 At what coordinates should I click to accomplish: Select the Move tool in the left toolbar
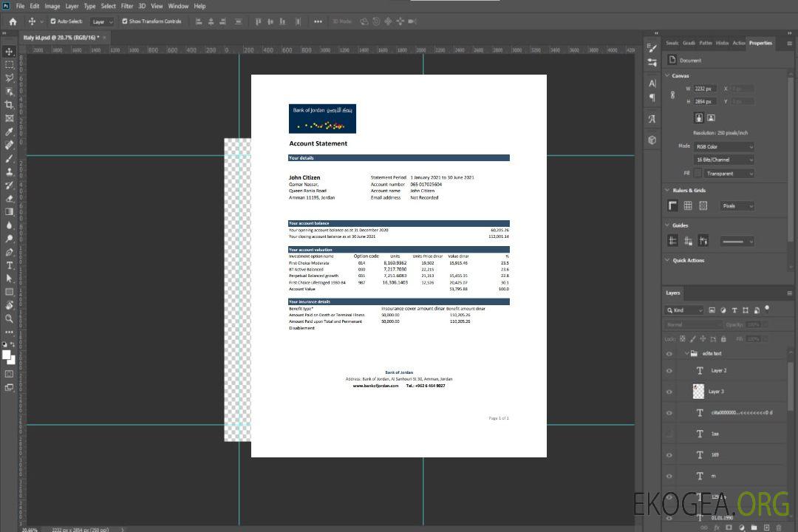coord(9,52)
